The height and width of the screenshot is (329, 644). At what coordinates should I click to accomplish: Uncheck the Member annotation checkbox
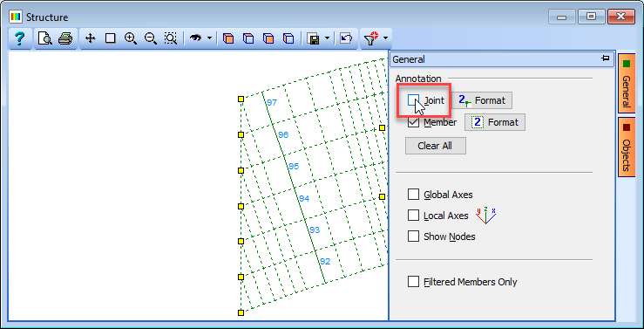click(x=413, y=122)
